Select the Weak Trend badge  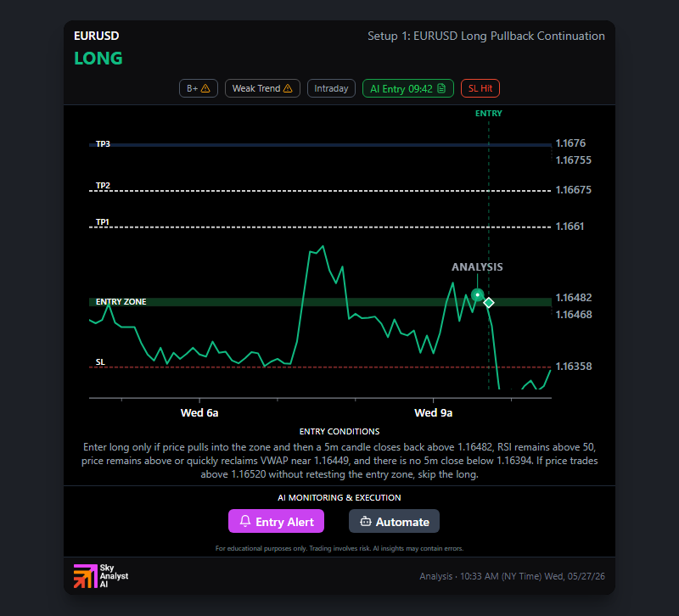point(262,88)
